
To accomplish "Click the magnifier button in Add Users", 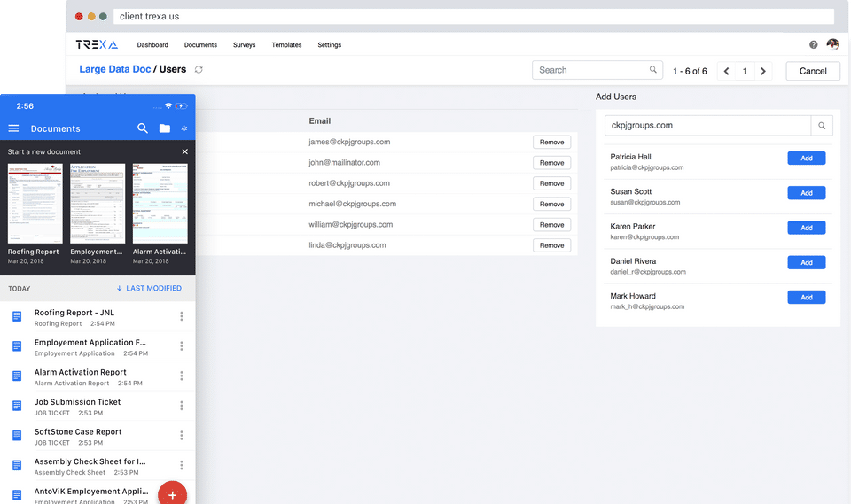I will point(822,125).
